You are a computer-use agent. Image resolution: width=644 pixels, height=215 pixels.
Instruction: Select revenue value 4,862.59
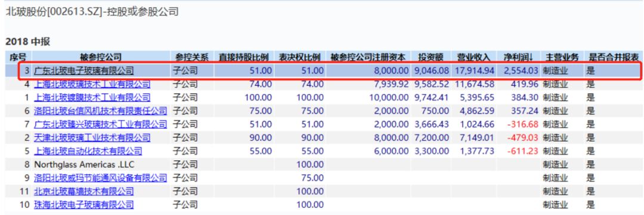pos(477,111)
